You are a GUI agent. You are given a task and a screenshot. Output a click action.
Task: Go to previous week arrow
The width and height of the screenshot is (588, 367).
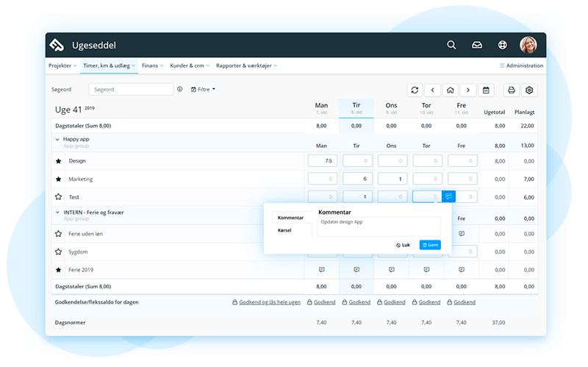(432, 90)
